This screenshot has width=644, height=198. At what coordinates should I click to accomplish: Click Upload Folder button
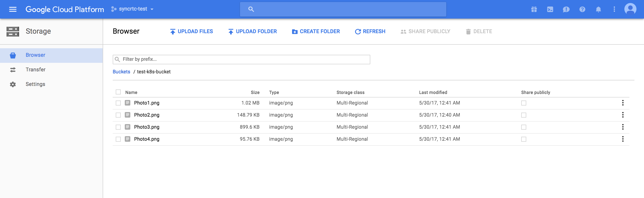[252, 31]
